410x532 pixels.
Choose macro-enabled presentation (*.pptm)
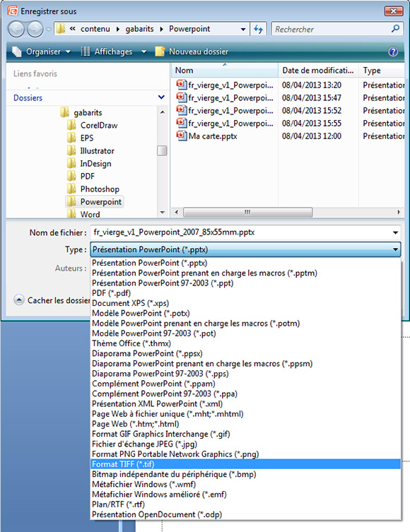point(245,273)
